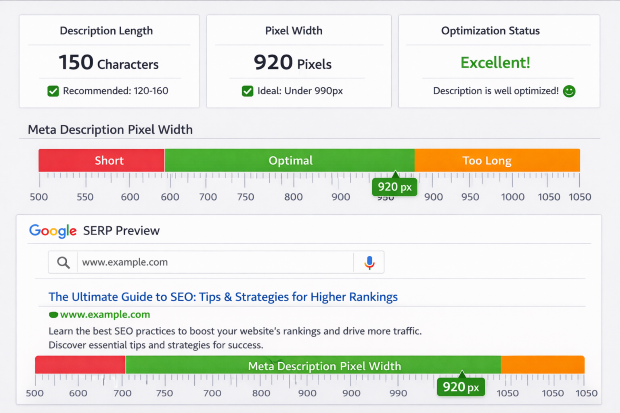Click the green Optimal segment of upper bar
This screenshot has height=413, width=620.
tap(289, 160)
